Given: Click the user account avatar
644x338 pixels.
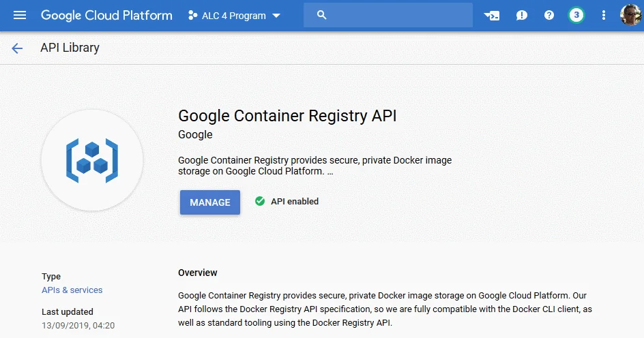Looking at the screenshot, I should click(630, 15).
